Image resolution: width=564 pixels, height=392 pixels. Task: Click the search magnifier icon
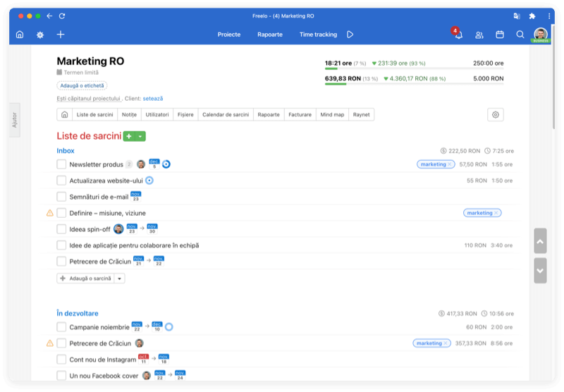pyautogui.click(x=520, y=35)
